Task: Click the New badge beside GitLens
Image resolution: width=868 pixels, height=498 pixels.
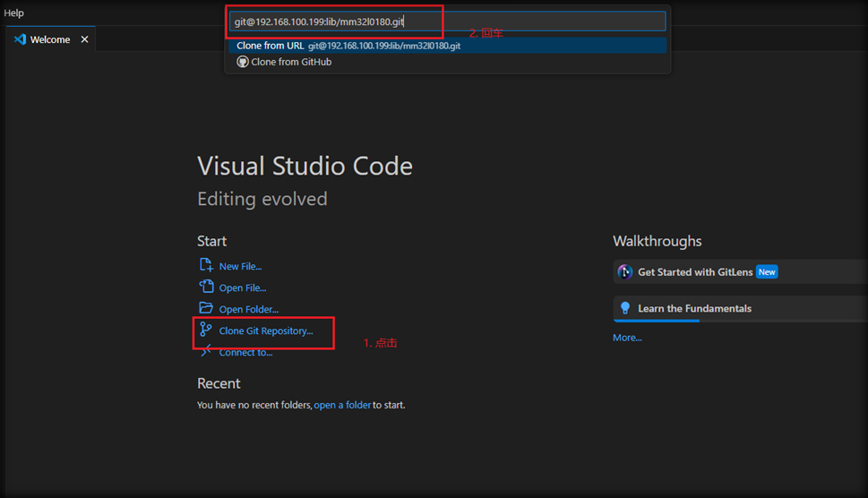Action: tap(767, 272)
